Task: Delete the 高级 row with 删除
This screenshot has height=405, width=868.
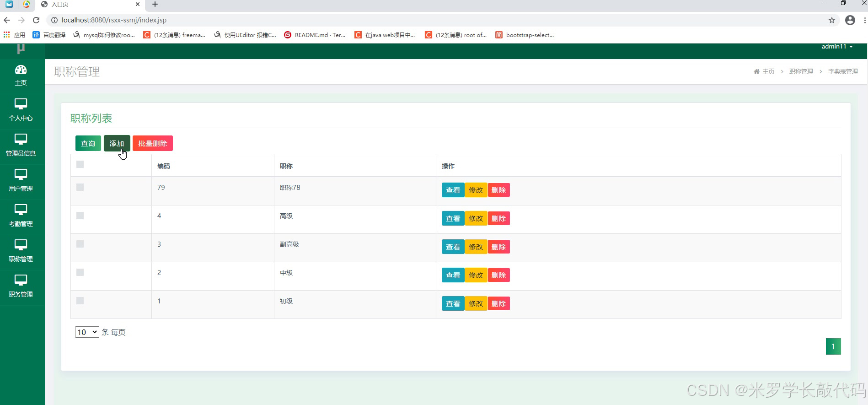Action: click(x=498, y=218)
